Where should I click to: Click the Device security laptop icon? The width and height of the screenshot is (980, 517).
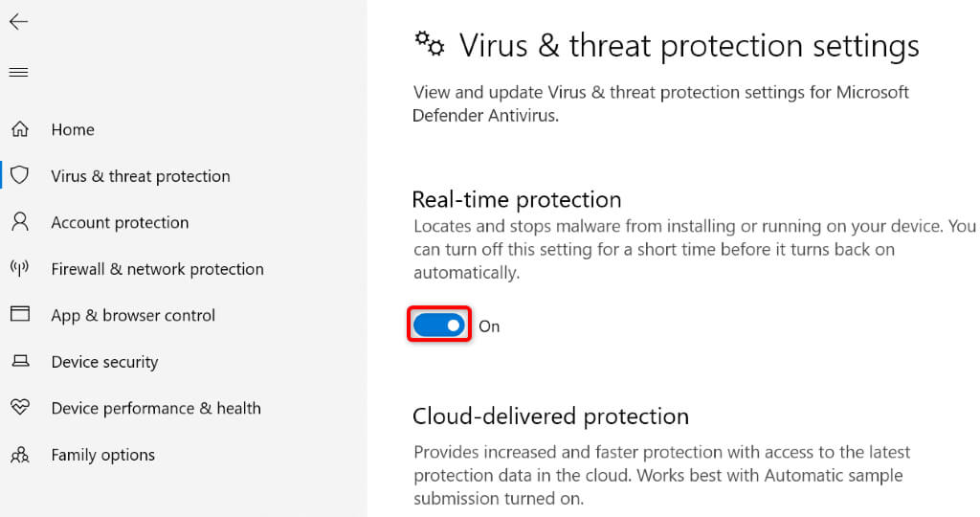[19, 362]
